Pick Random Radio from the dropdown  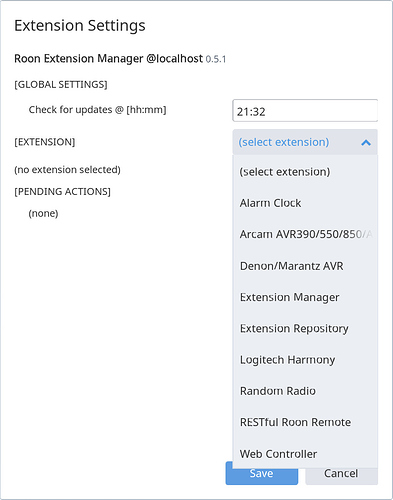305,391
